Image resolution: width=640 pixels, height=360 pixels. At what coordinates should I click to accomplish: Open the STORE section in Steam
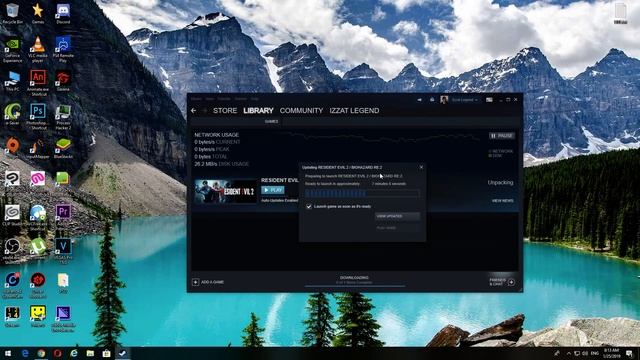pos(225,111)
